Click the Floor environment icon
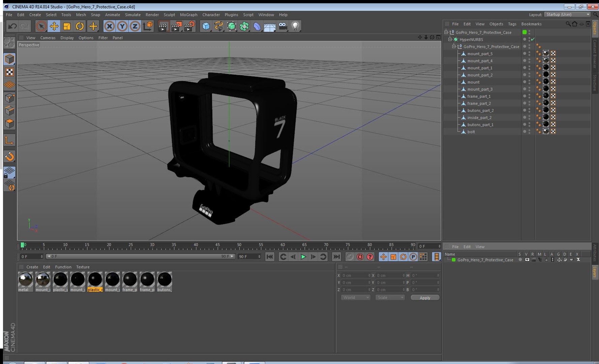599x364 pixels. point(270,26)
